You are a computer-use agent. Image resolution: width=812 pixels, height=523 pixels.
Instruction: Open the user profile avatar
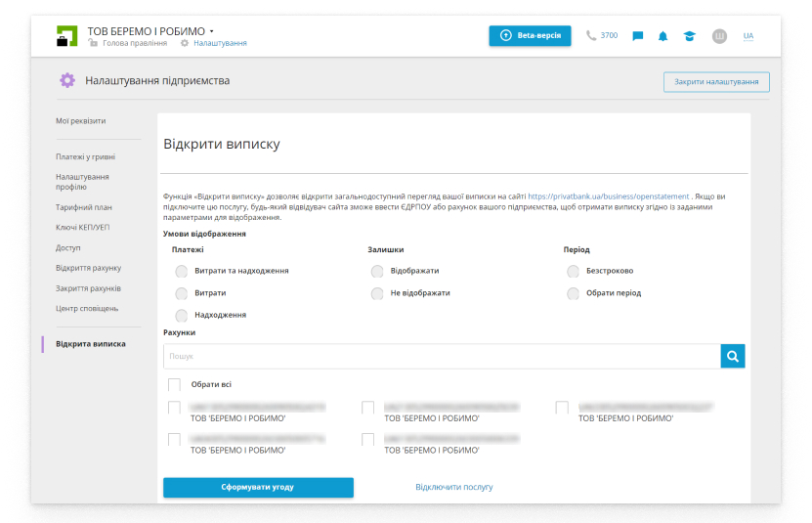click(719, 36)
